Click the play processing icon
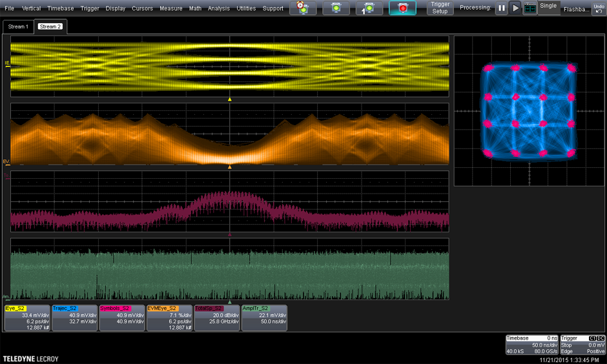This screenshot has width=607, height=364. (x=515, y=8)
